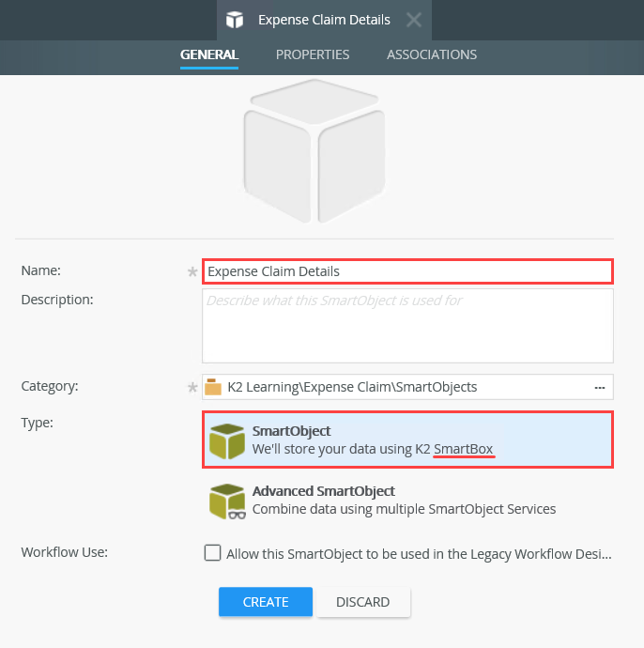
Task: Click the "Workflow Use:" label
Action: click(x=65, y=552)
